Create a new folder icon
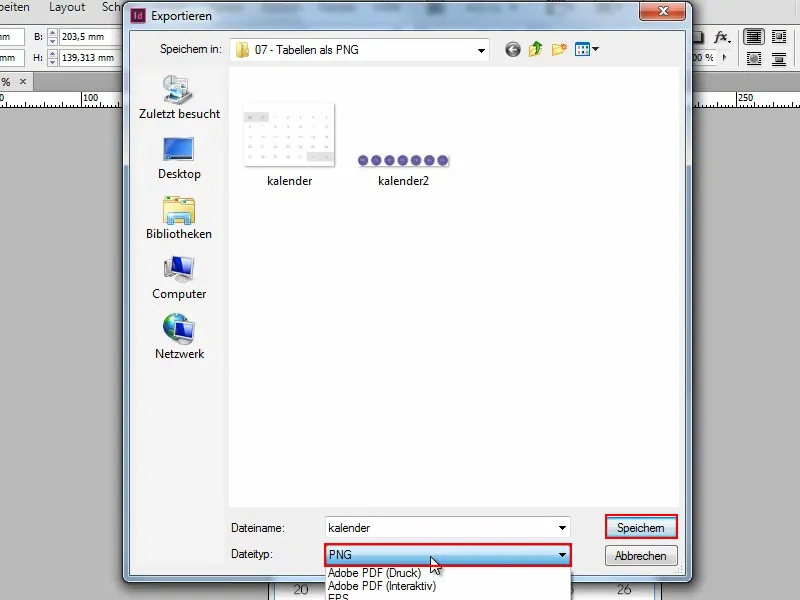800x600 pixels. tap(559, 49)
